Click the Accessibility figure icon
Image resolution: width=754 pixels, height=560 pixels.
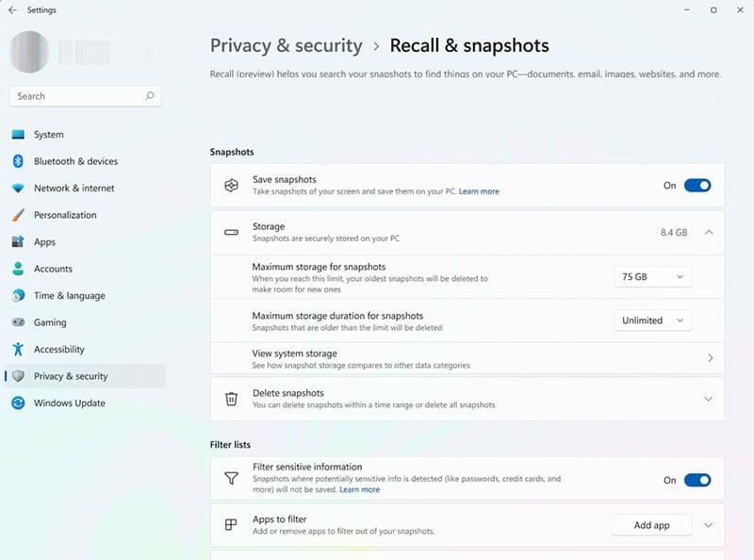pyautogui.click(x=18, y=349)
